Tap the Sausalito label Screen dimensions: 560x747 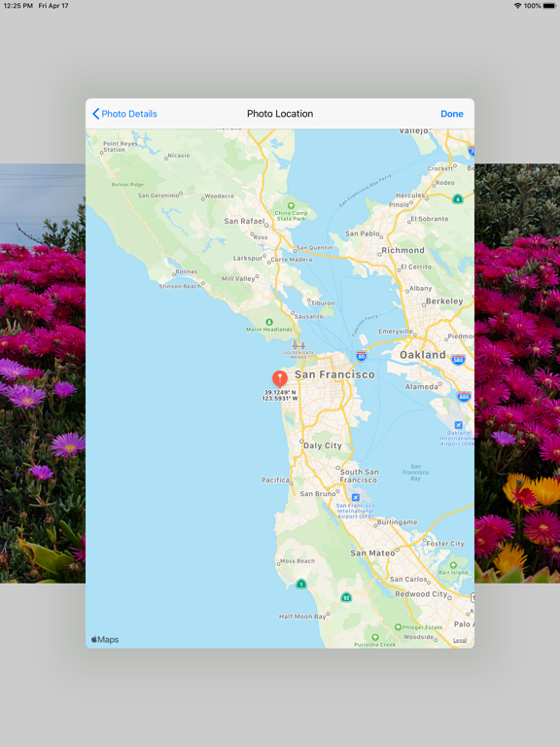tap(309, 316)
